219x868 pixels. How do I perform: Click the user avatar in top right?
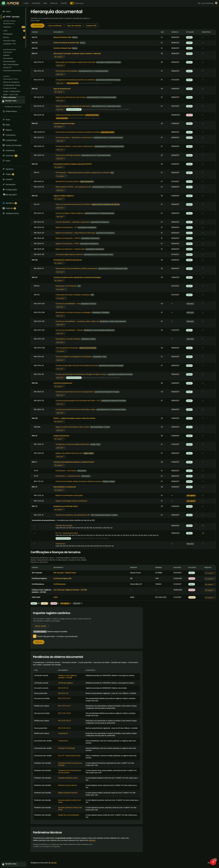(x=216, y=3)
